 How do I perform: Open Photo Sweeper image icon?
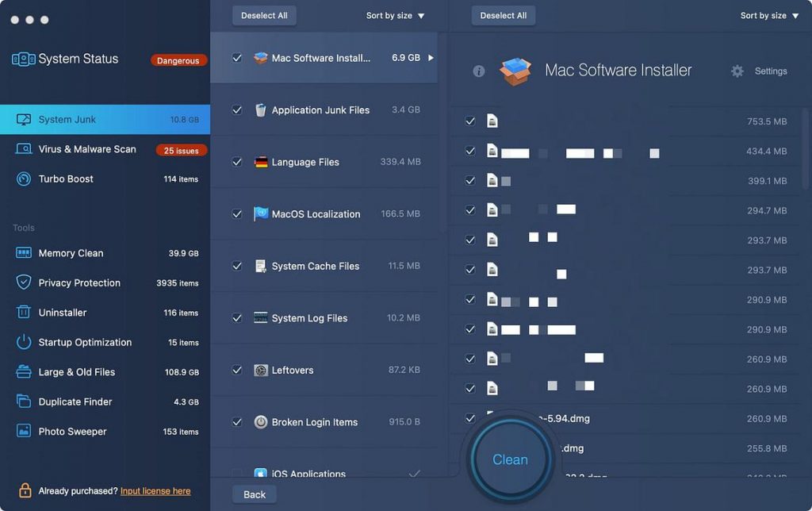pos(24,432)
